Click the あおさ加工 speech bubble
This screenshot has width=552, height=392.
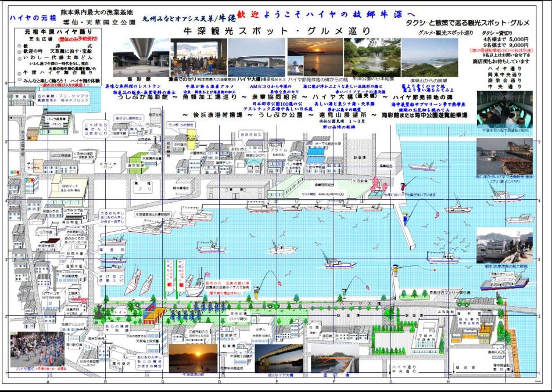coord(250,135)
